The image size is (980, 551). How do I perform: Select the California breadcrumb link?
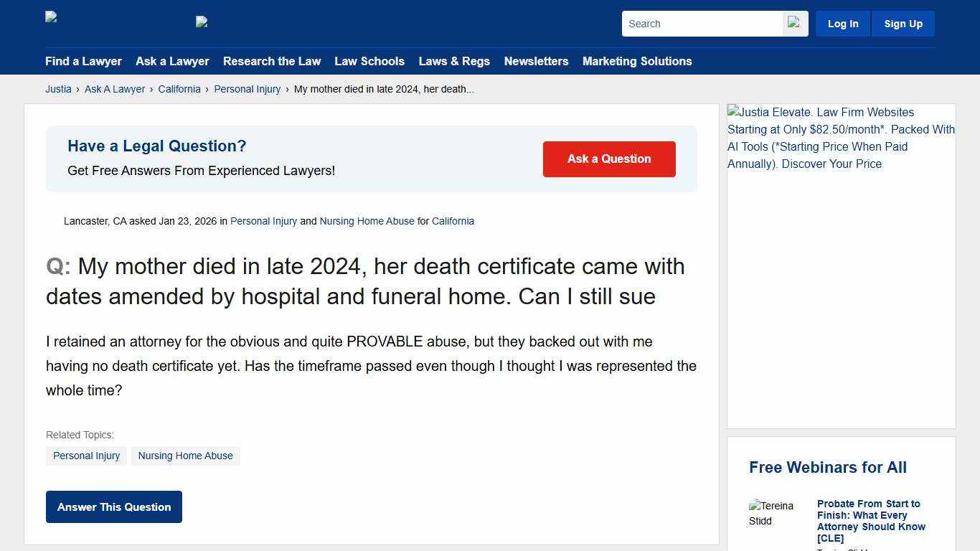(179, 89)
